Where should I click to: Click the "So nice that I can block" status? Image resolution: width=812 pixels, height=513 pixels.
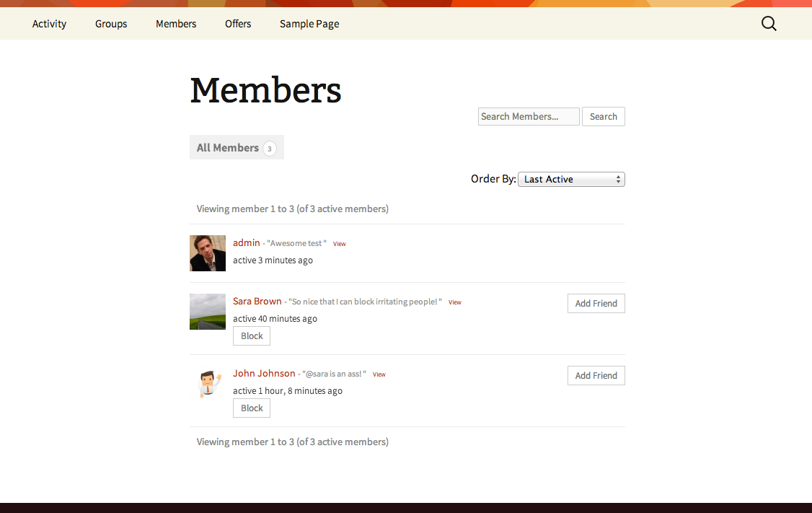[365, 302]
